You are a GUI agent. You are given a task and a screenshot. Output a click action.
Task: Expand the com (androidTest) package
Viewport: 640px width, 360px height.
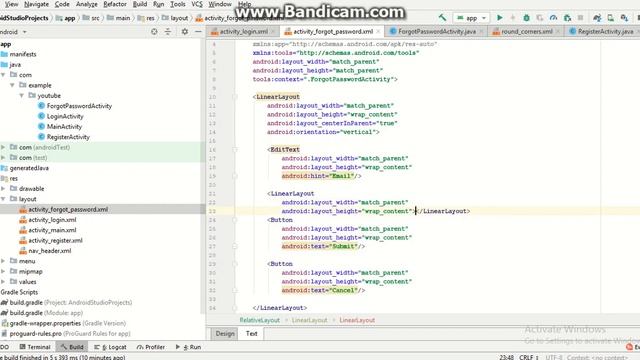tap(3, 147)
